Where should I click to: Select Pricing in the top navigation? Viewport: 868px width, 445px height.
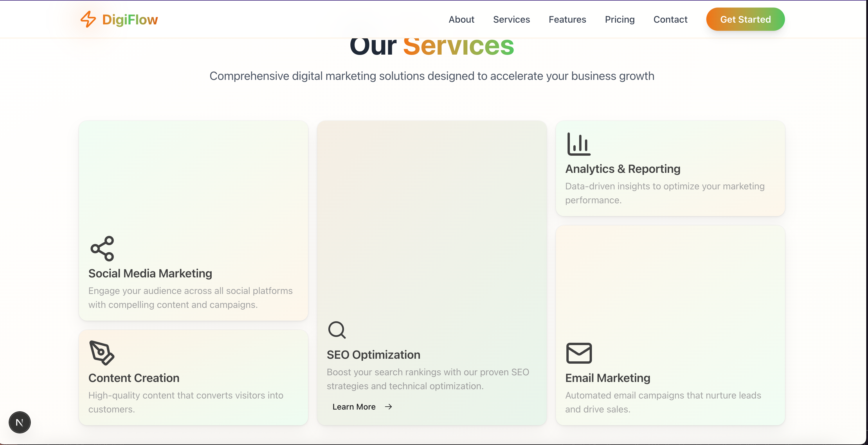click(619, 19)
